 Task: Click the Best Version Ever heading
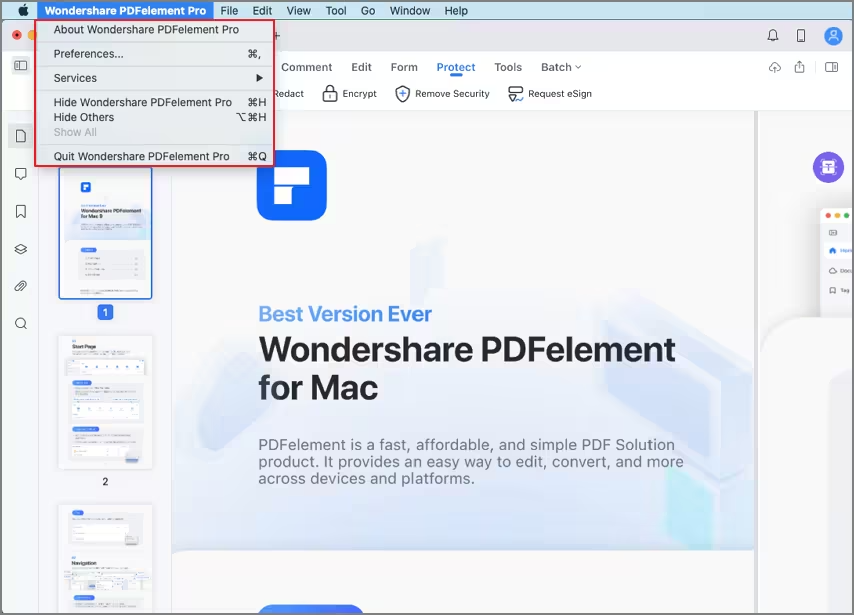(345, 314)
